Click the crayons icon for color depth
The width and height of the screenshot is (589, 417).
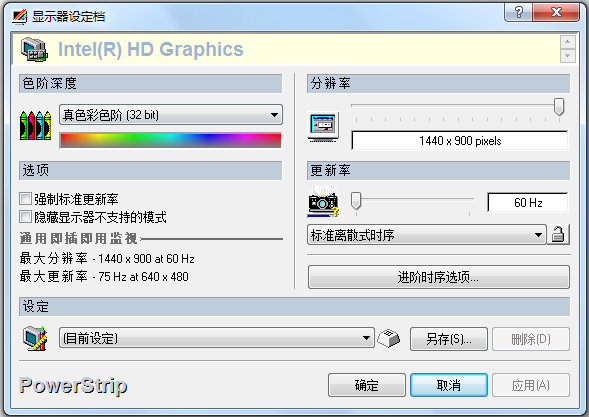[36, 125]
